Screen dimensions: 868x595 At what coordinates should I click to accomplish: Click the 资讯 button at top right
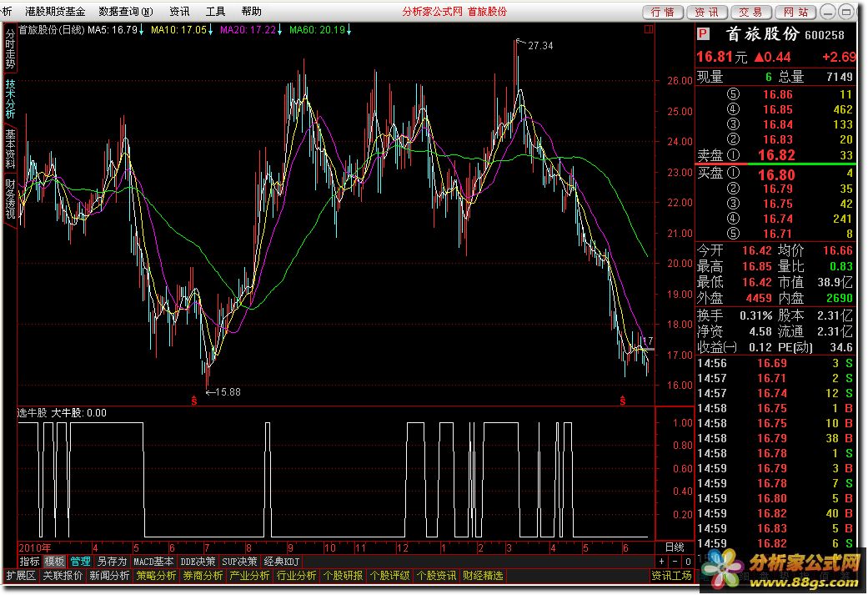click(707, 13)
